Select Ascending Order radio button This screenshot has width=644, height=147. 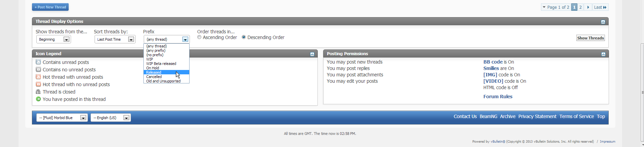199,37
